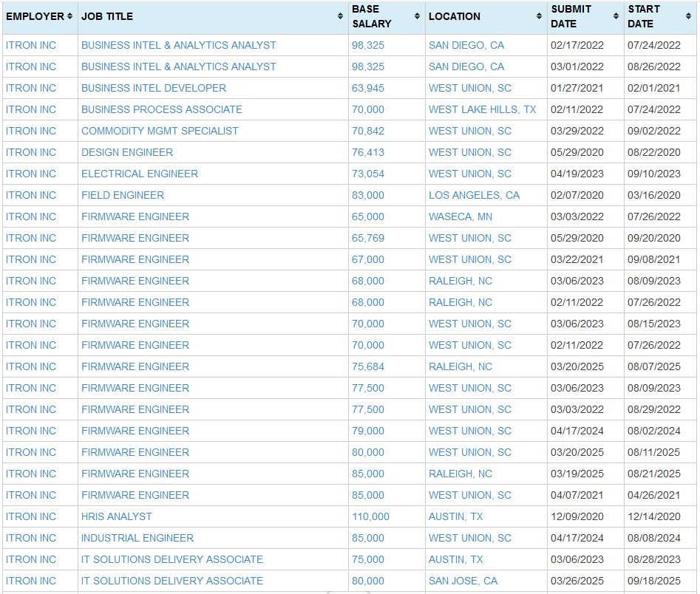This screenshot has width=700, height=594.
Task: Click ITRON INC in FIELD ENGINEER row
Action: (31, 195)
